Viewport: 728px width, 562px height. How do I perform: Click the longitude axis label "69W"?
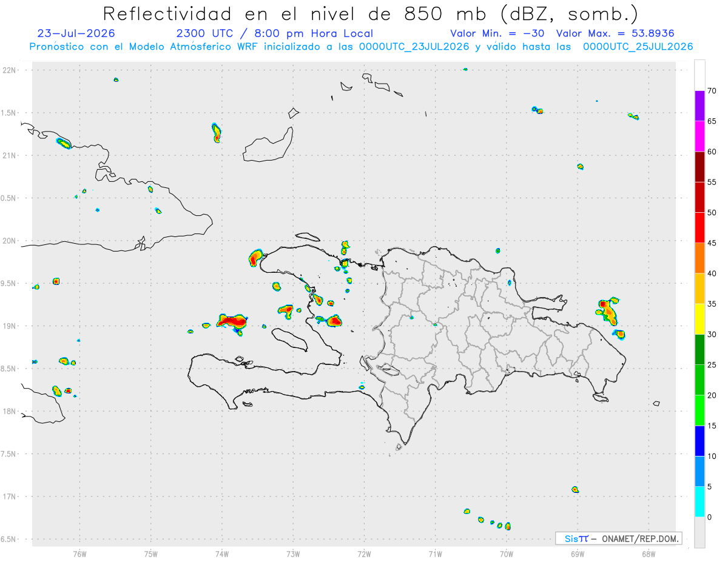(x=578, y=554)
